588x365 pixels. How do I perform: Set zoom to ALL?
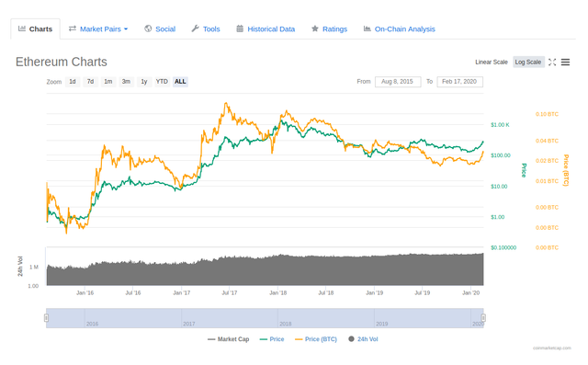pos(180,82)
